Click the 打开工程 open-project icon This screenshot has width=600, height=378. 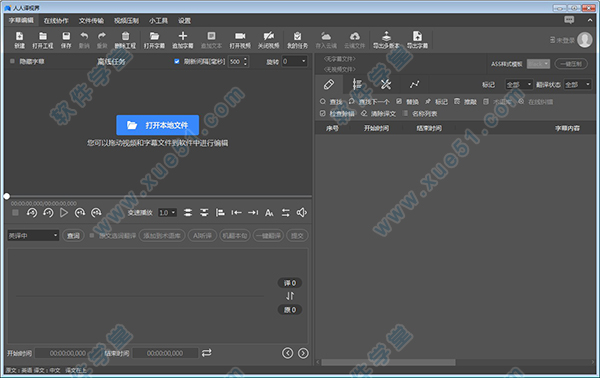(43, 37)
